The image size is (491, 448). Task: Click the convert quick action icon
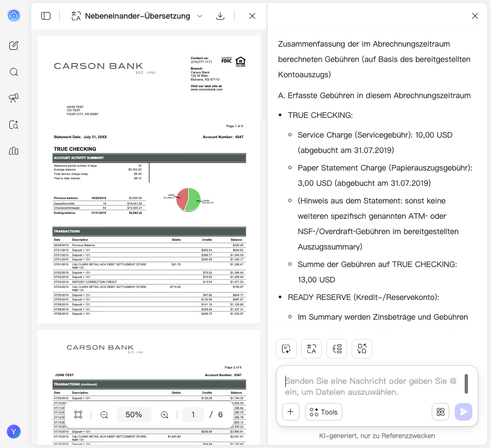pyautogui.click(x=362, y=349)
